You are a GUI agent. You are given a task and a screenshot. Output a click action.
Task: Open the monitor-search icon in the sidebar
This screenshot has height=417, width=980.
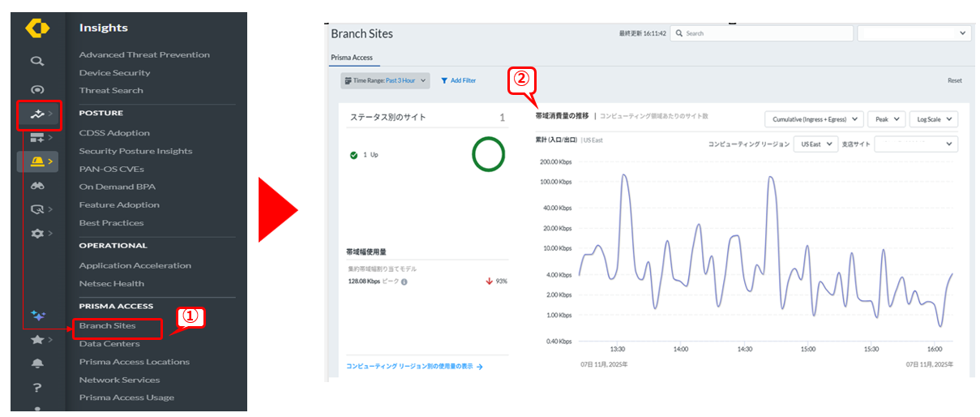pos(36,210)
